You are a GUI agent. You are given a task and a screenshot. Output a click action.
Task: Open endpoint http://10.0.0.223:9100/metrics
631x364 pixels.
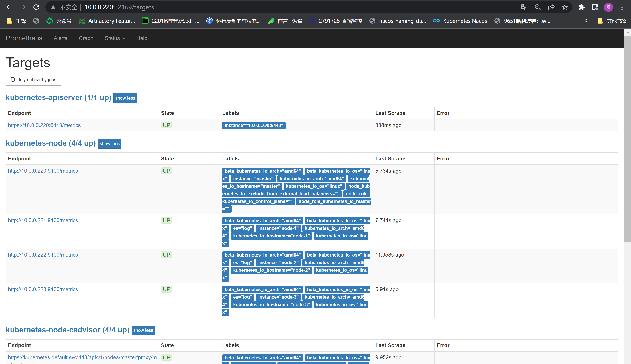point(43,289)
